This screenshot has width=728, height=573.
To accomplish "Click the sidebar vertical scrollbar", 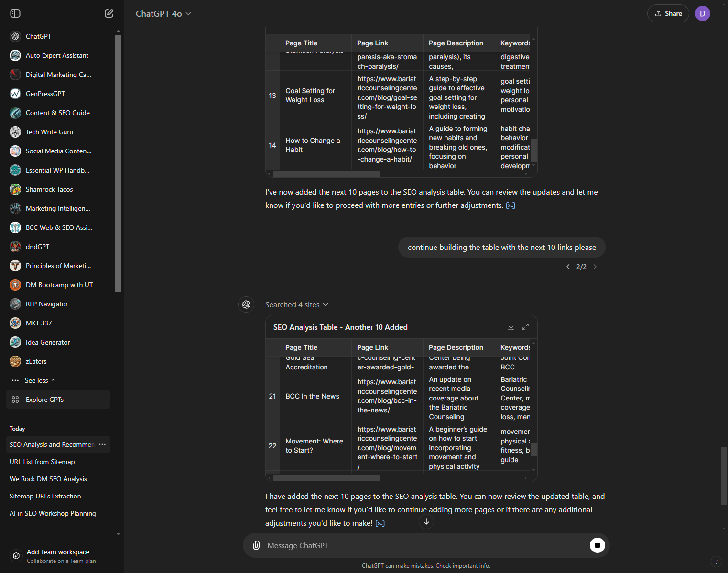I will click(x=118, y=163).
